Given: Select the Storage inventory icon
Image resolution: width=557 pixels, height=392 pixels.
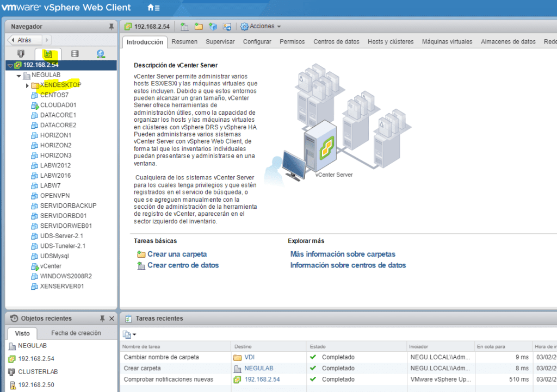Looking at the screenshot, I should pyautogui.click(x=75, y=54).
